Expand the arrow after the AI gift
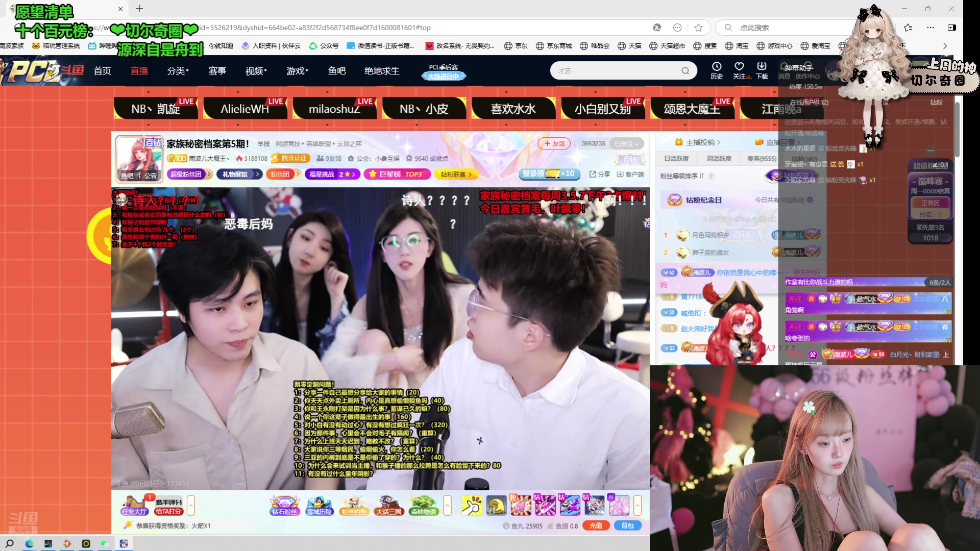 click(x=638, y=506)
